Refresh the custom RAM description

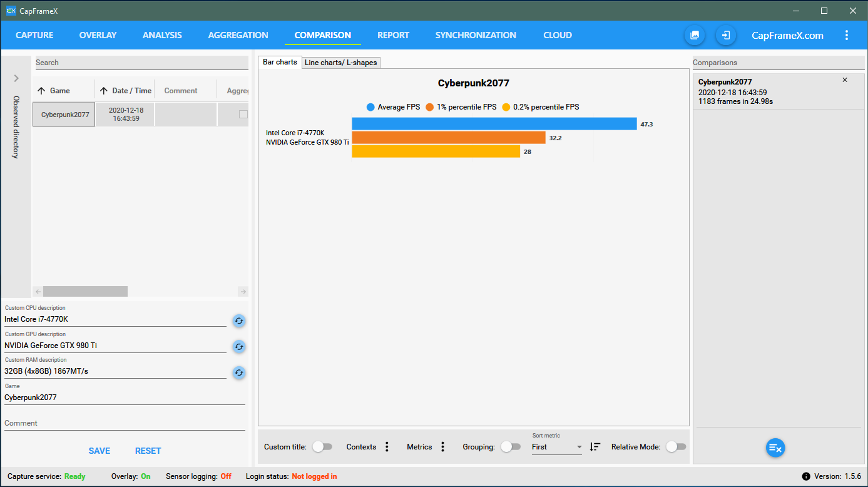coord(238,372)
